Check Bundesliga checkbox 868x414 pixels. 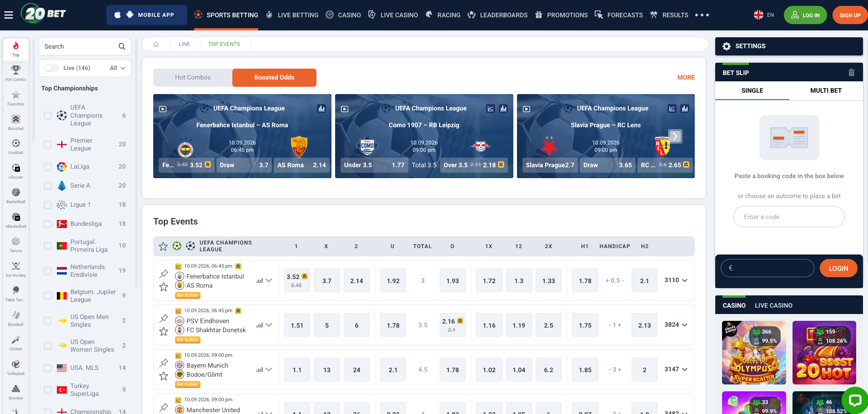[48, 224]
